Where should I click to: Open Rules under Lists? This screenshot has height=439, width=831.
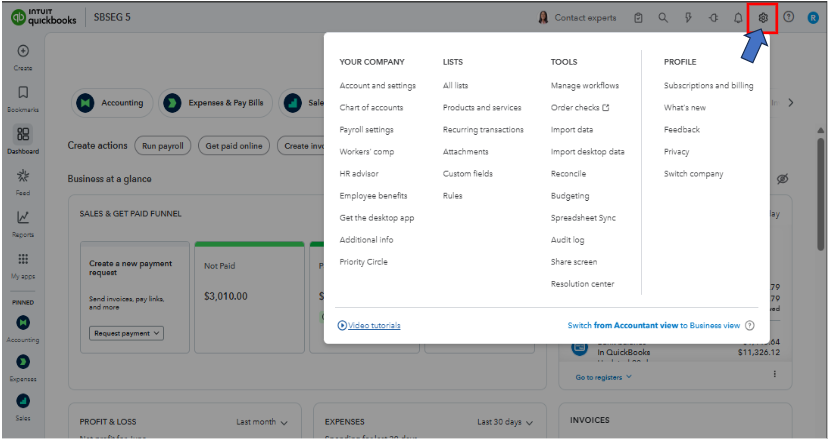(452, 196)
